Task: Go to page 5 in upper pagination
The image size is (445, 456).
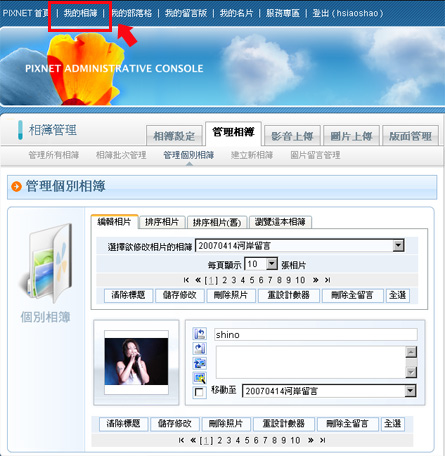Action: [x=252, y=280]
